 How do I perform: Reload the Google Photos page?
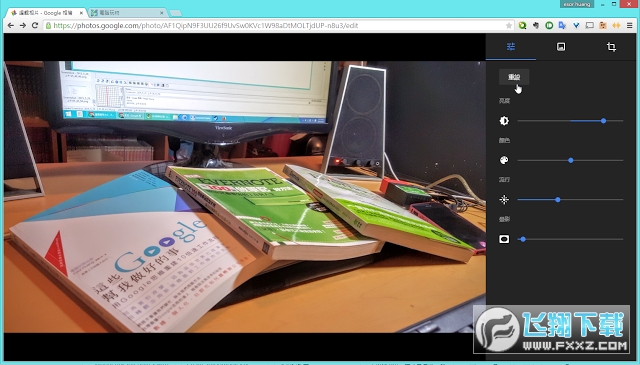tap(35, 25)
